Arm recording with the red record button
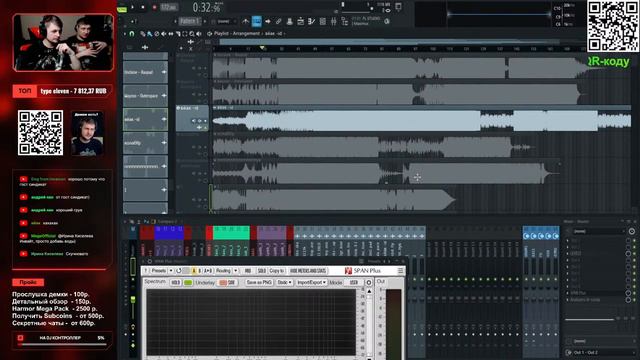The image size is (640, 360). (x=154, y=7)
